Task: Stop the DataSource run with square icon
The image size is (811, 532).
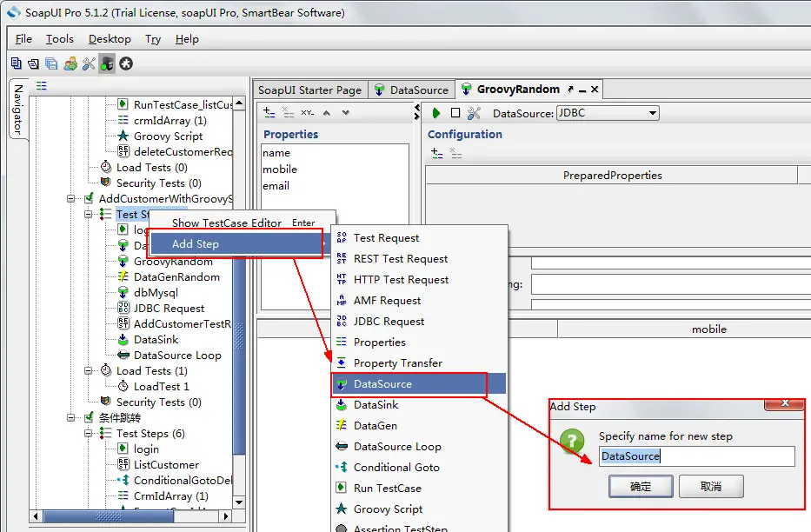Action: coord(455,113)
